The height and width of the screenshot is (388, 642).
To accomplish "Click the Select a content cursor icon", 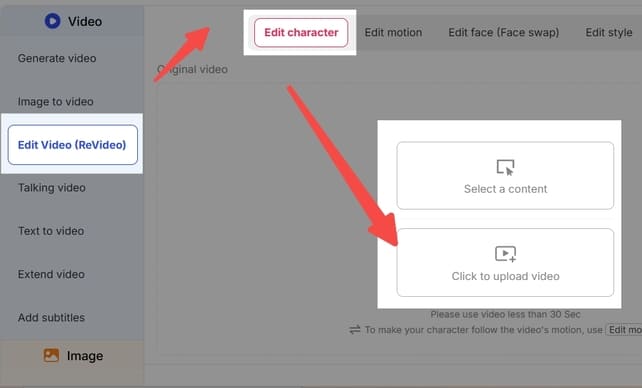I will pyautogui.click(x=505, y=167).
